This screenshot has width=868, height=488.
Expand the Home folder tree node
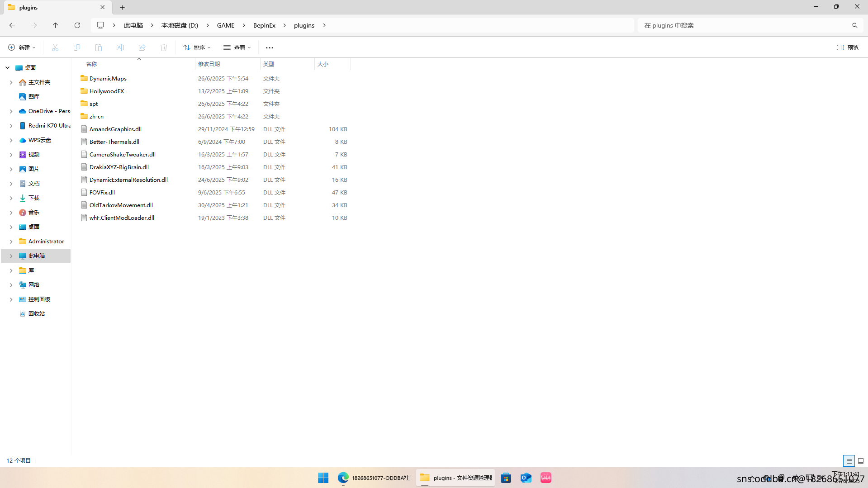click(x=11, y=82)
